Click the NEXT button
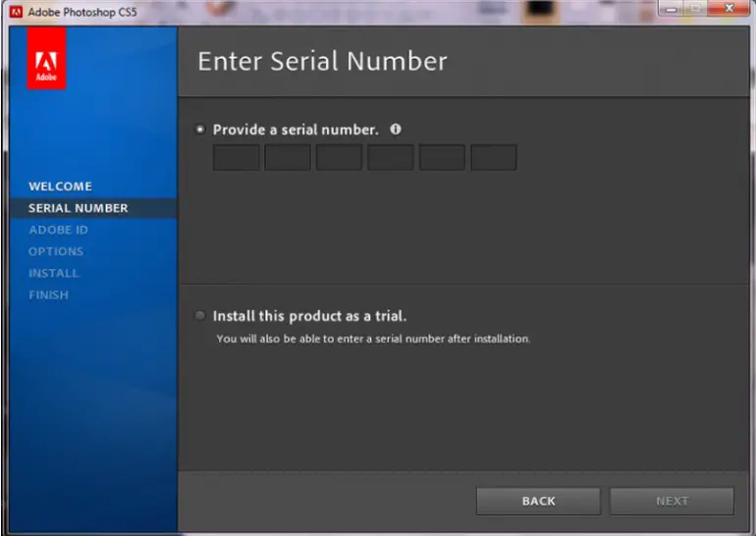Viewport: 756px width, 536px height. tap(673, 502)
